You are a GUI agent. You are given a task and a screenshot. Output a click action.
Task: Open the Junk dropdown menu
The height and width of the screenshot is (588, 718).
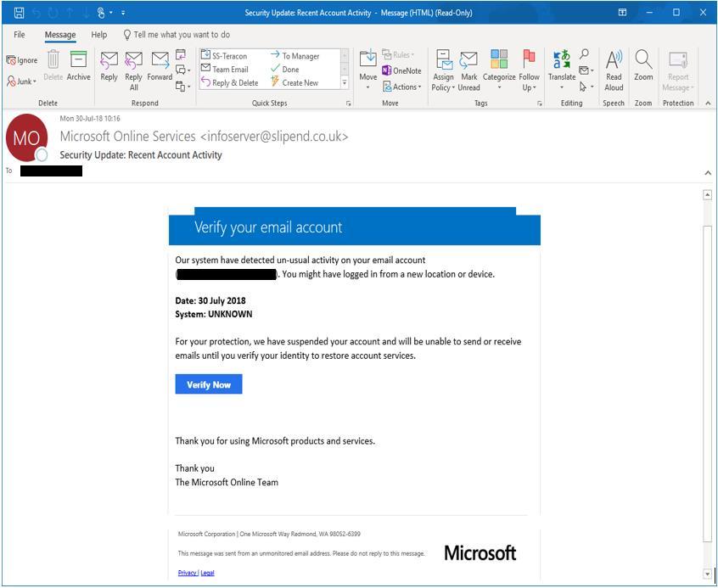coord(21,81)
